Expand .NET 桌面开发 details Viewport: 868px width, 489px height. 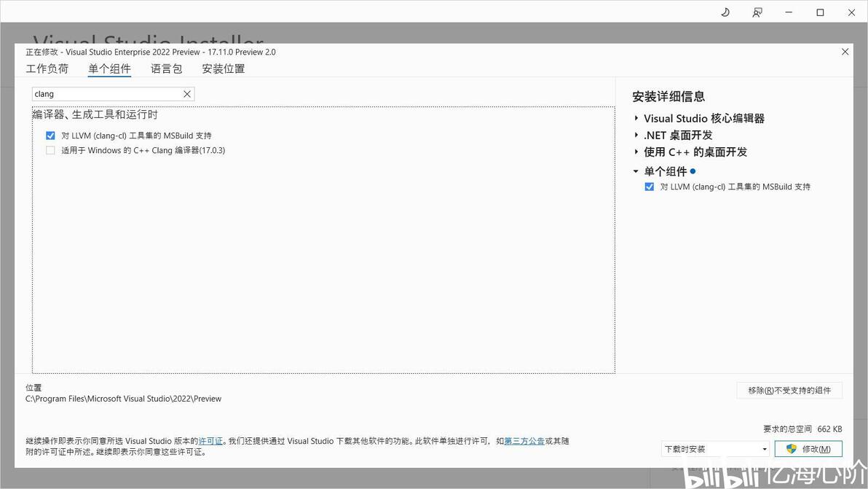(636, 135)
